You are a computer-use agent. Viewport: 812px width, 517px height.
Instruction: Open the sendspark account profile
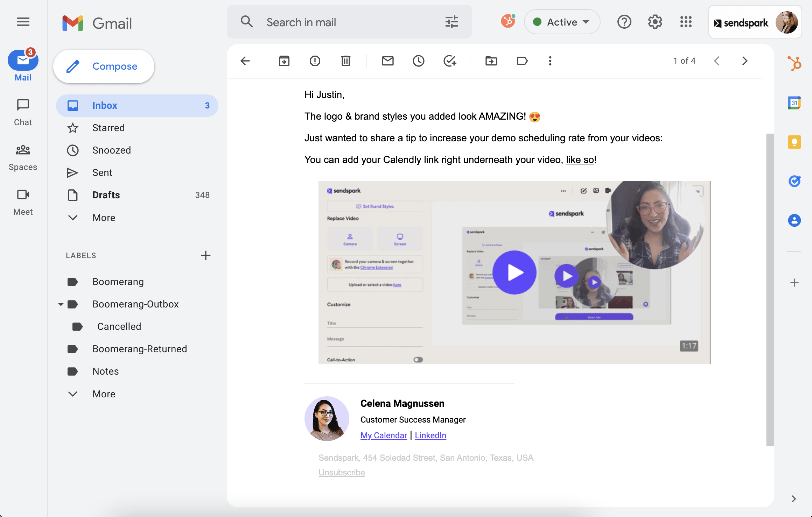click(755, 22)
